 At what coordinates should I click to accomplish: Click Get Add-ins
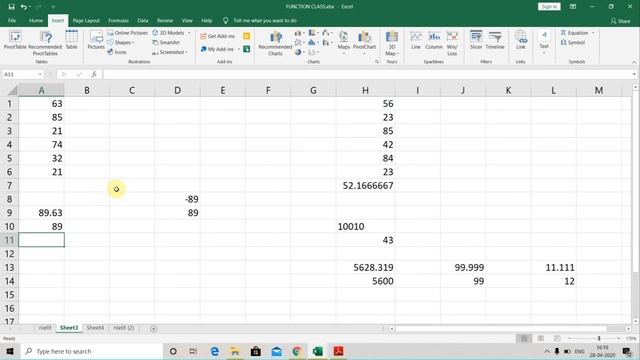click(x=218, y=36)
